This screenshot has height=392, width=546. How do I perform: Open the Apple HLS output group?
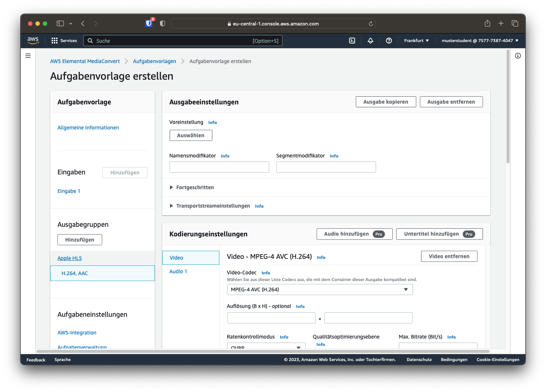pos(70,258)
